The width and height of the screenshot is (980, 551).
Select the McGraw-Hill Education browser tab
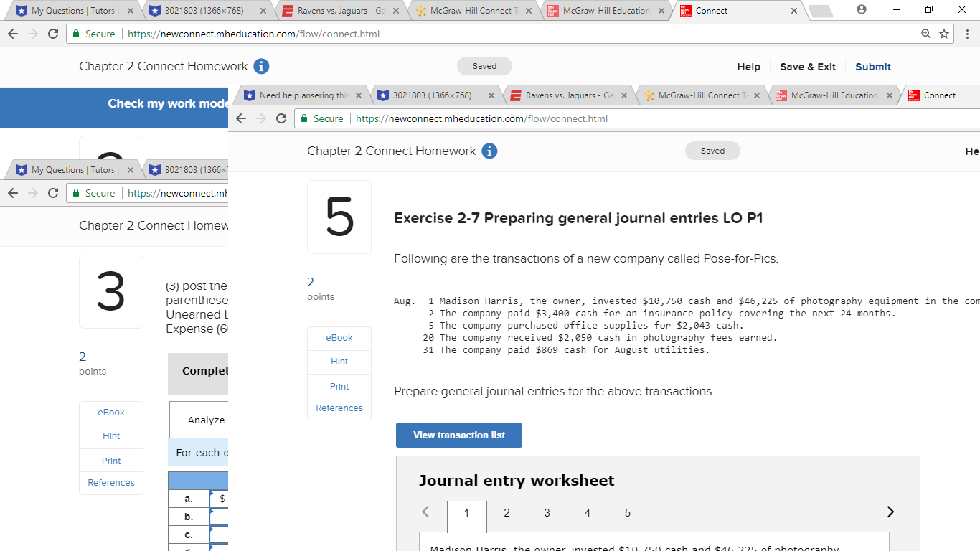pos(606,10)
